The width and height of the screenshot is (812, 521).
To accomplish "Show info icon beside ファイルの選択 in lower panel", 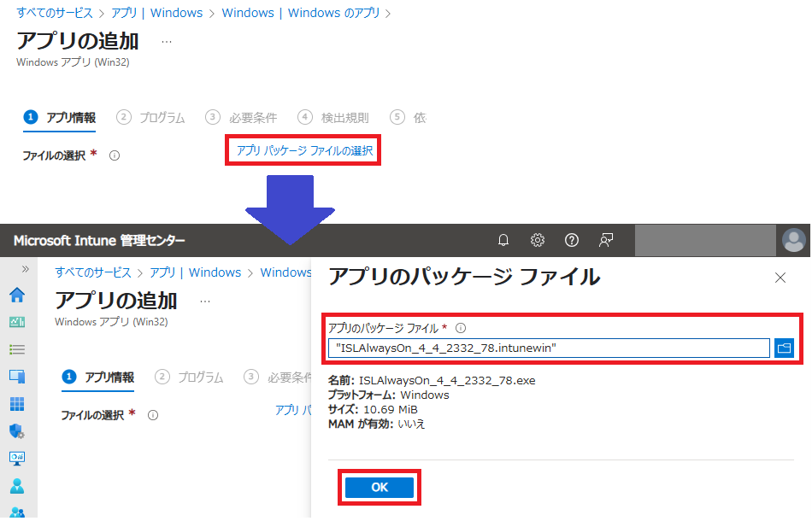I will pyautogui.click(x=153, y=415).
